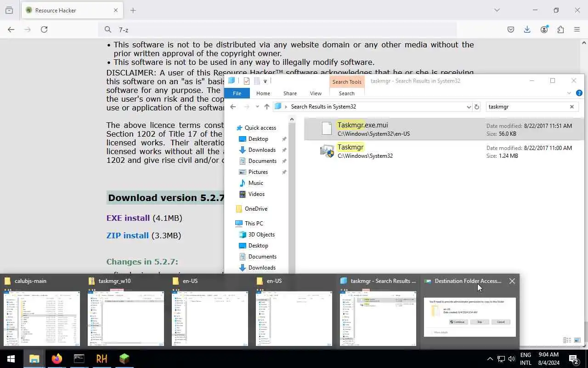Download the EXE install link
This screenshot has height=368, width=588.
128,218
